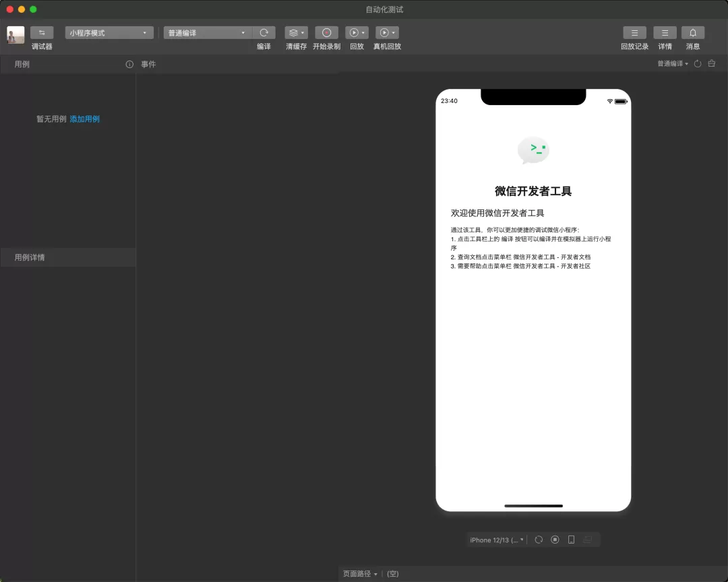
Task: Click the yellow minimize window button
Action: click(22, 9)
